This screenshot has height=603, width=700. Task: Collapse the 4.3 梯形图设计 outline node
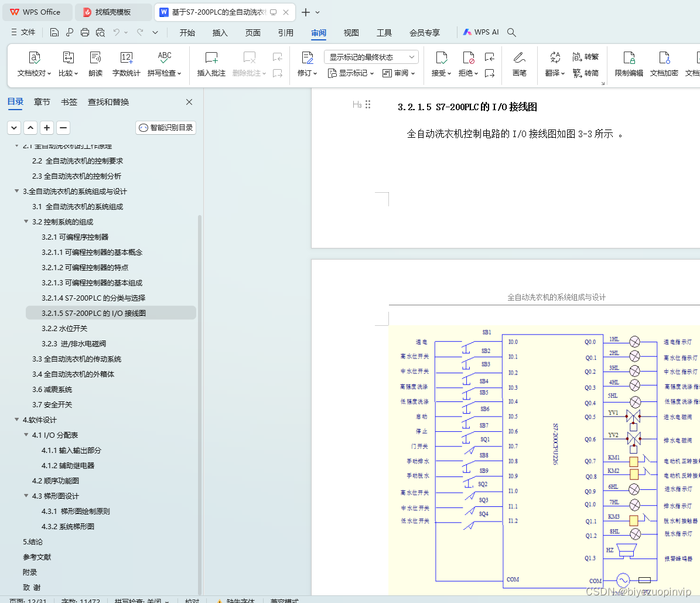[26, 496]
